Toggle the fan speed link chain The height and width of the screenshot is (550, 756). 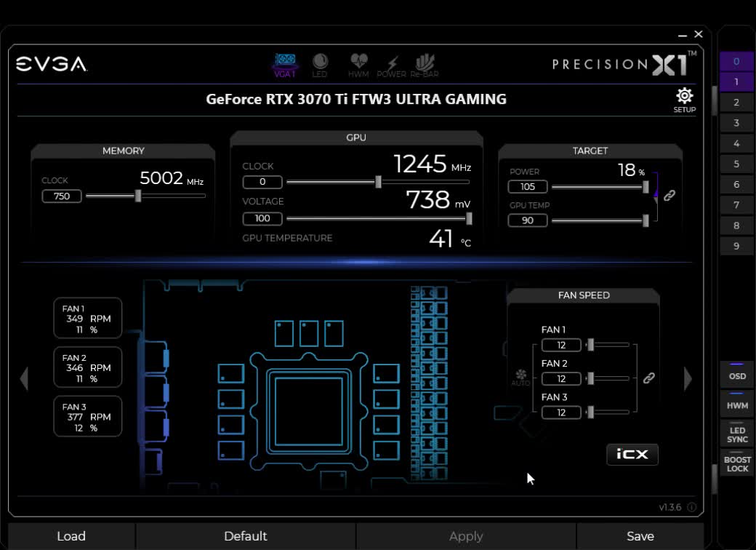(649, 378)
